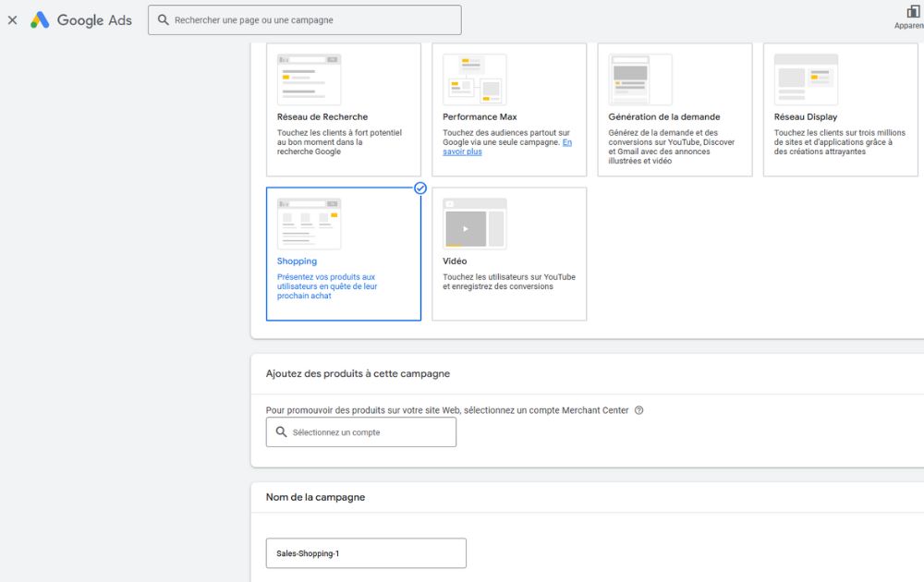Image resolution: width=924 pixels, height=582 pixels.
Task: Select the Performance Max campaign type
Action: 509,110
